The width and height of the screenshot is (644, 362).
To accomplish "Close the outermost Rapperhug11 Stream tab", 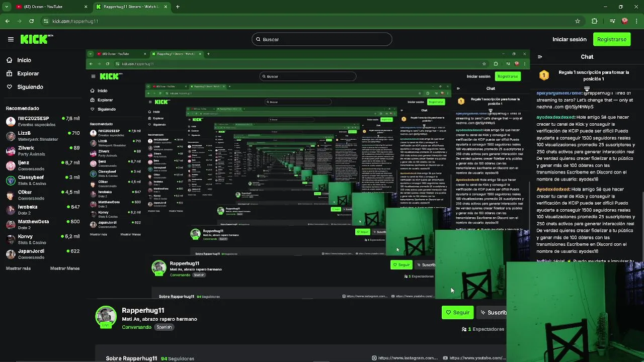I will (166, 7).
